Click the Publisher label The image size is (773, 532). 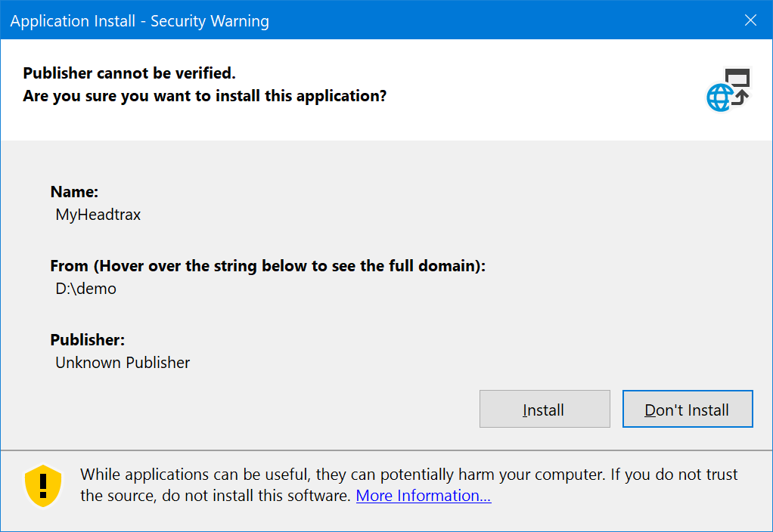(x=87, y=340)
